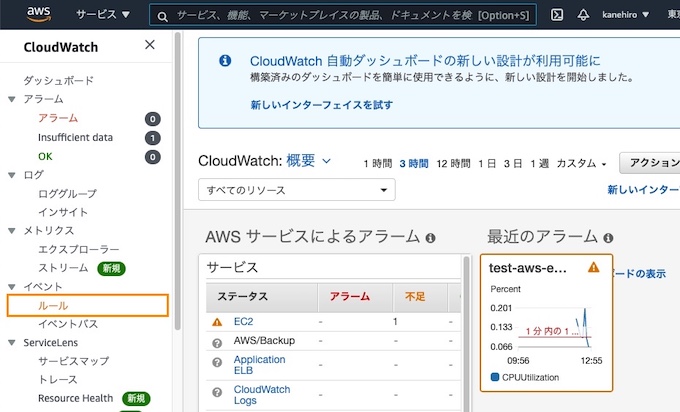Select the 3 日 time range
This screenshot has width=680, height=412.
(x=513, y=163)
